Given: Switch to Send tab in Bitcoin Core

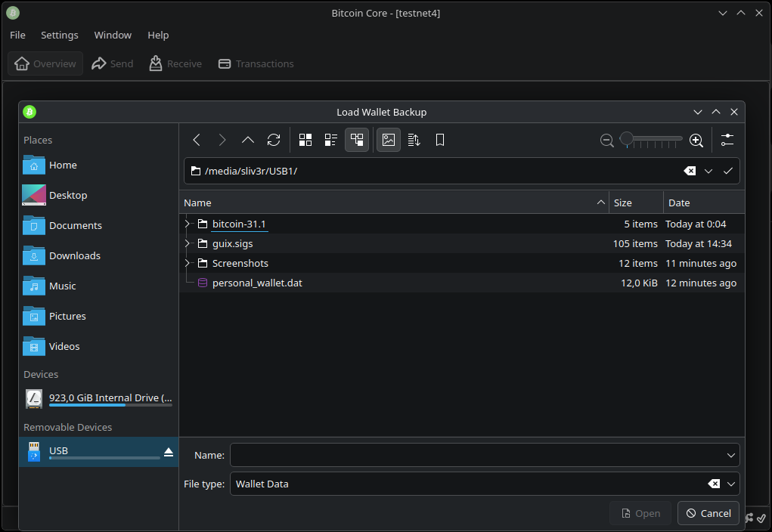Looking at the screenshot, I should tap(112, 64).
